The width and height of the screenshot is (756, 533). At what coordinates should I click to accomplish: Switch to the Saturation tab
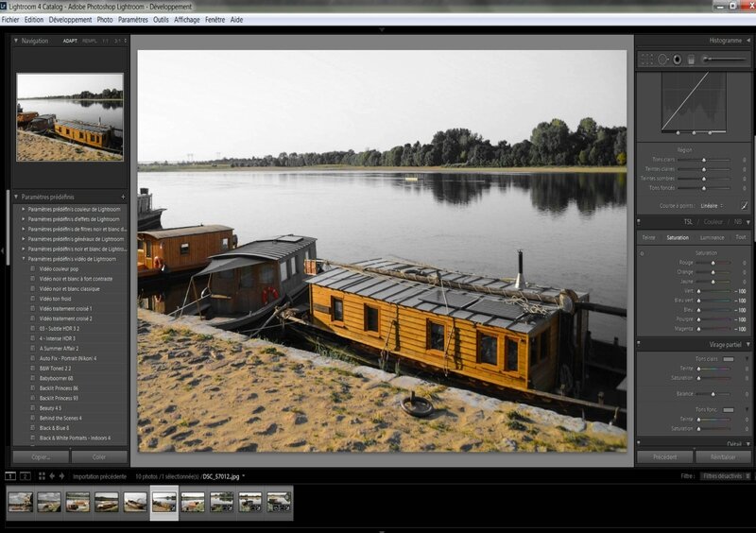(678, 237)
